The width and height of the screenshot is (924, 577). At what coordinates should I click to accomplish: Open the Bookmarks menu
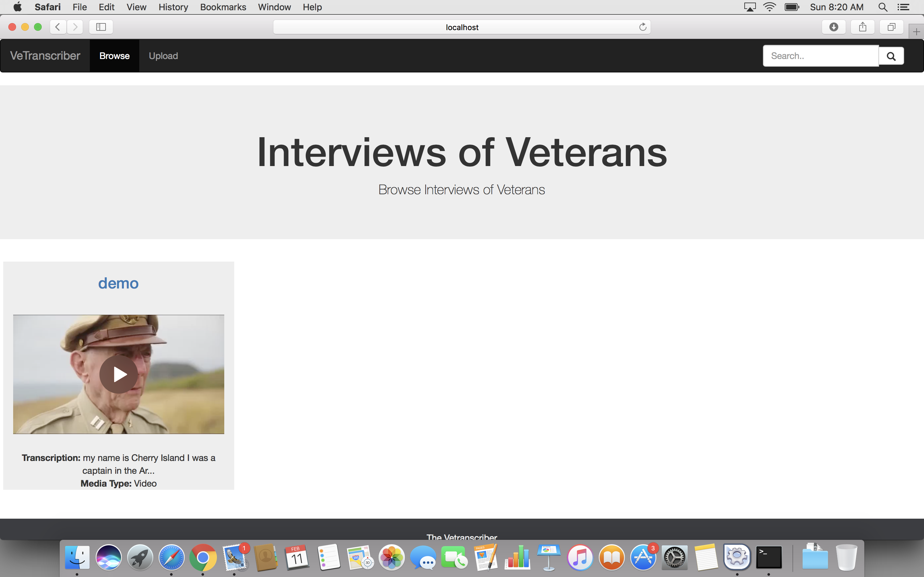tap(223, 7)
